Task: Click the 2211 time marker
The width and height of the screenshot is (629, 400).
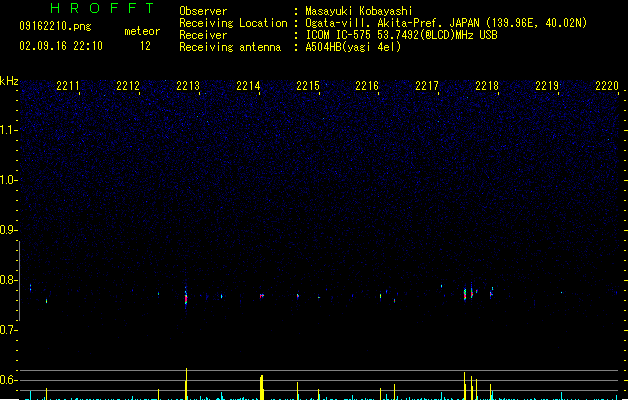Action: pos(68,86)
